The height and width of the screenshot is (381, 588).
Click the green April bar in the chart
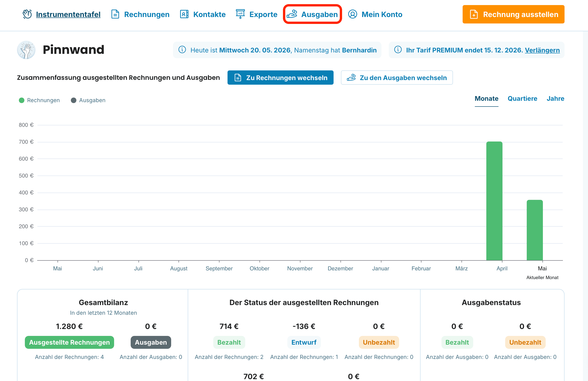click(x=494, y=201)
